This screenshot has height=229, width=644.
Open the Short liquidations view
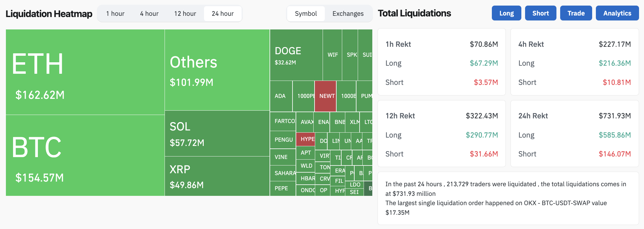click(541, 13)
